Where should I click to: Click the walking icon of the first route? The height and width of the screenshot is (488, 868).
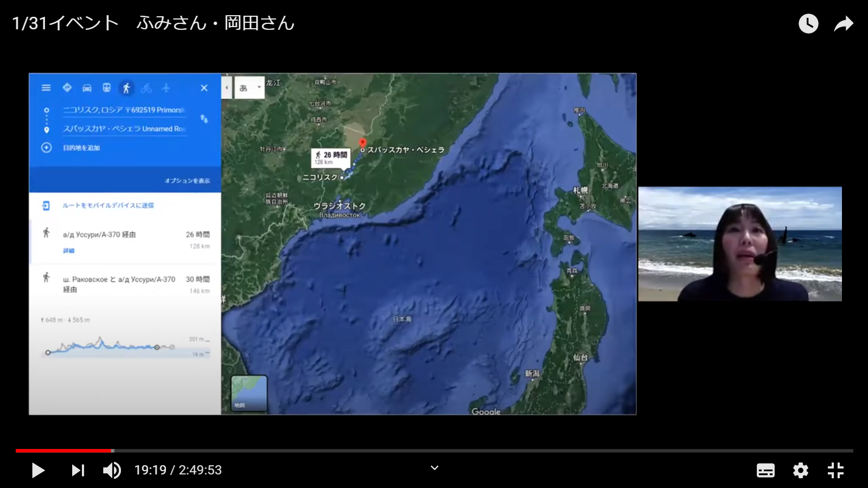click(x=46, y=233)
